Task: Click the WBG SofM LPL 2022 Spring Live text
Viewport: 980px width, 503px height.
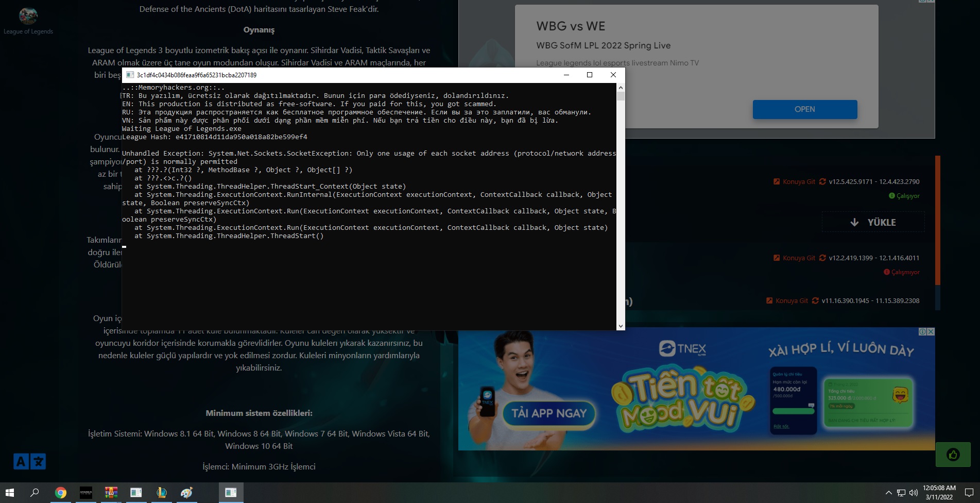Action: 603,45
